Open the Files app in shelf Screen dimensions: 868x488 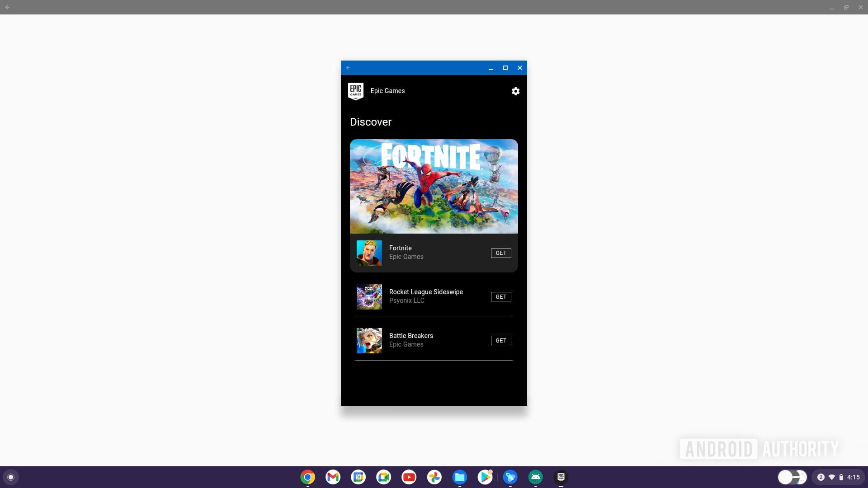click(x=460, y=477)
